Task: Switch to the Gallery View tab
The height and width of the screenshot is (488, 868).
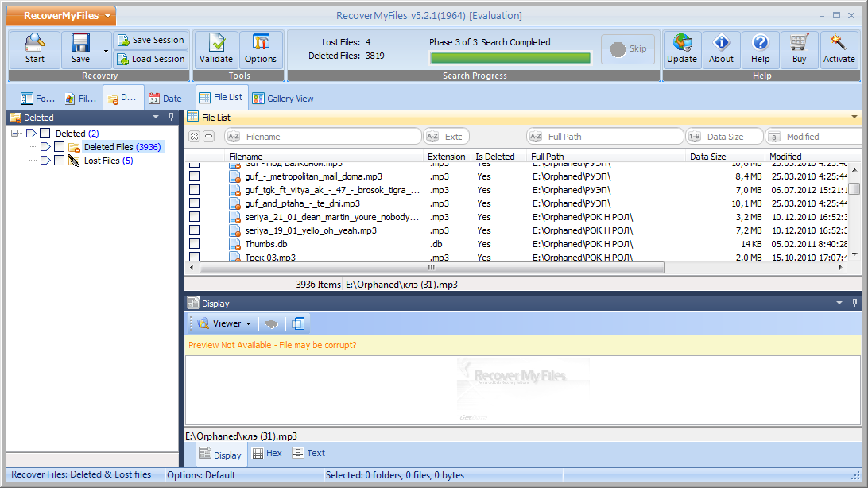Action: click(x=283, y=99)
